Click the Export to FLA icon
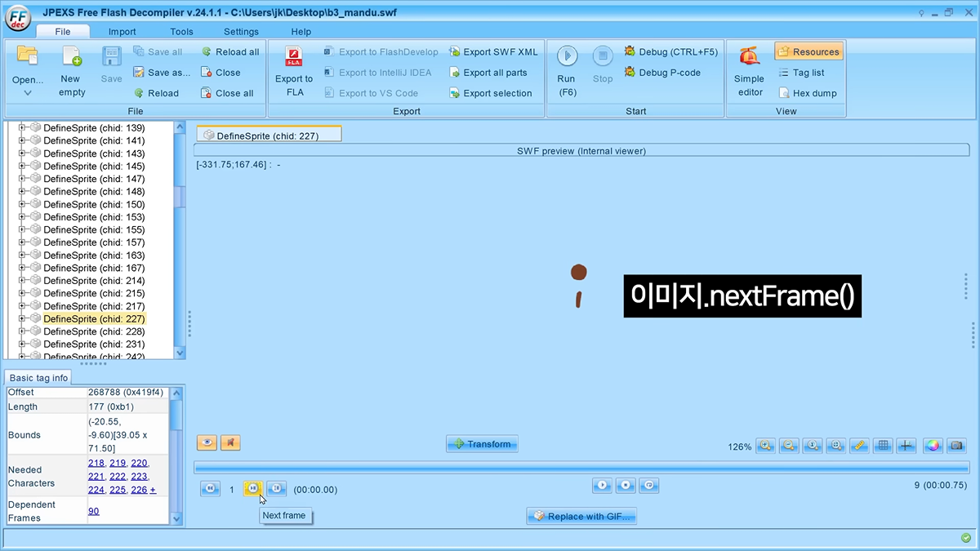The height and width of the screenshot is (551, 980). point(294,58)
